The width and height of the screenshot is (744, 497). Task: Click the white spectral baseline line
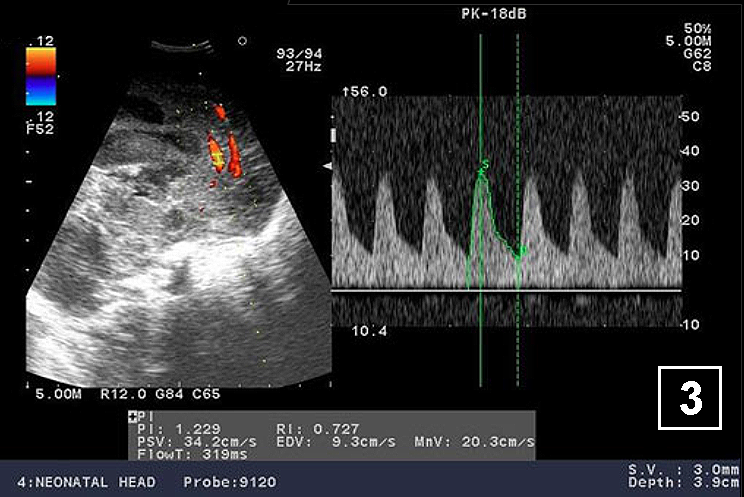coord(505,290)
